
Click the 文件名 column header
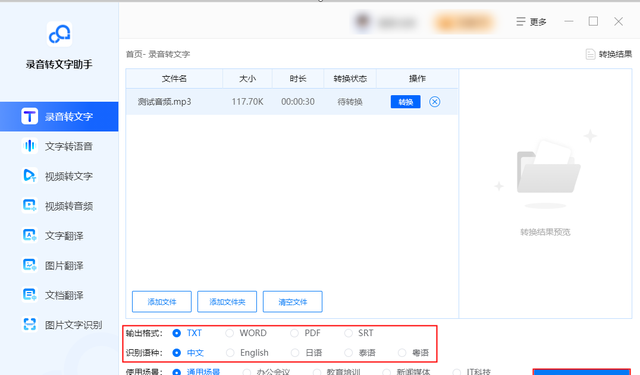click(174, 78)
